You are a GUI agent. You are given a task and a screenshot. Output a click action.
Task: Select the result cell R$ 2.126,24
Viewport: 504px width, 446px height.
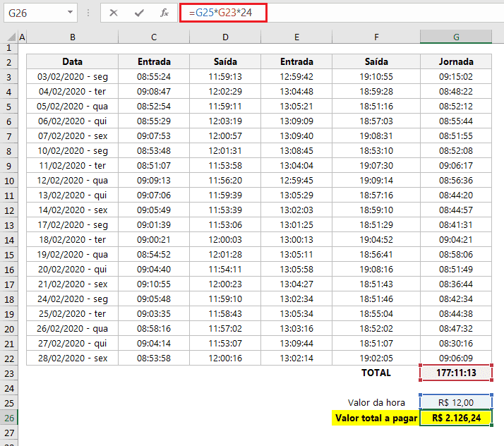456,418
